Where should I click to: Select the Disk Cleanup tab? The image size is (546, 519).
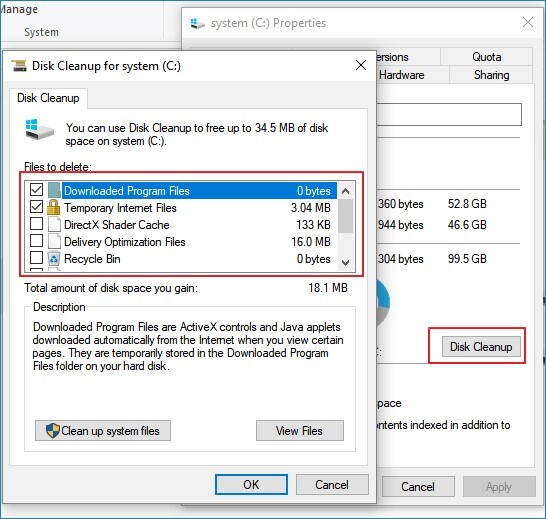coord(48,98)
